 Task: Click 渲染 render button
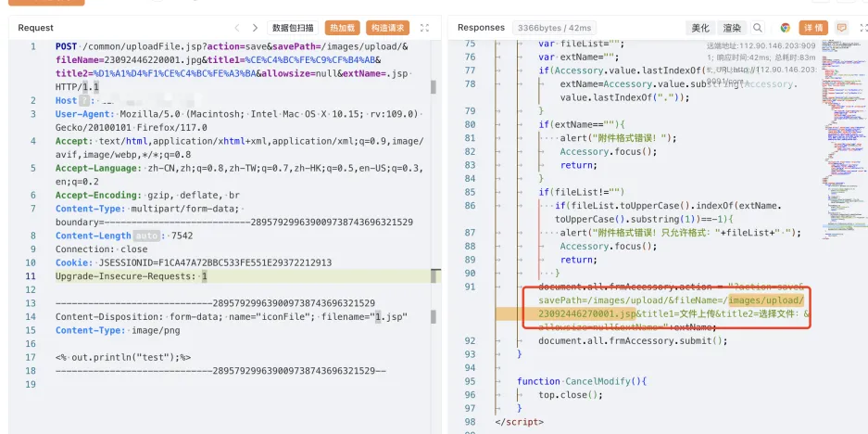(x=732, y=28)
